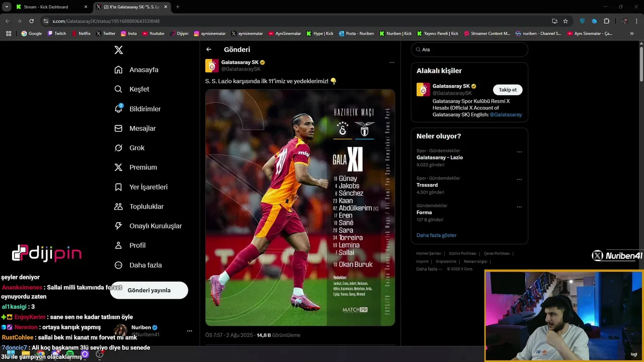The height and width of the screenshot is (362, 644).
Task: Open a new browser tab
Action: click(x=178, y=7)
